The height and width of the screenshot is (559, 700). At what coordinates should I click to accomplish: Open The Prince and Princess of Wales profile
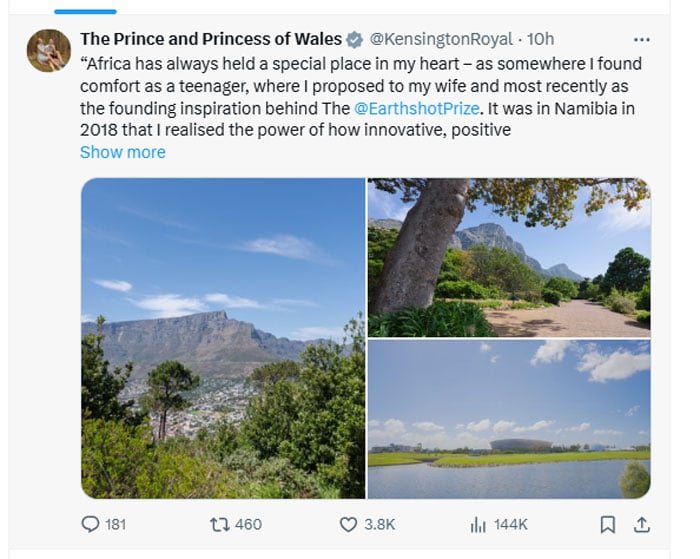211,39
